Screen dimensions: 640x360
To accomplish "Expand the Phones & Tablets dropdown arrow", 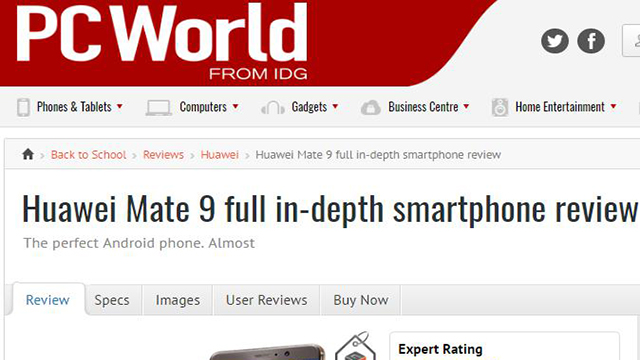I will pos(120,107).
